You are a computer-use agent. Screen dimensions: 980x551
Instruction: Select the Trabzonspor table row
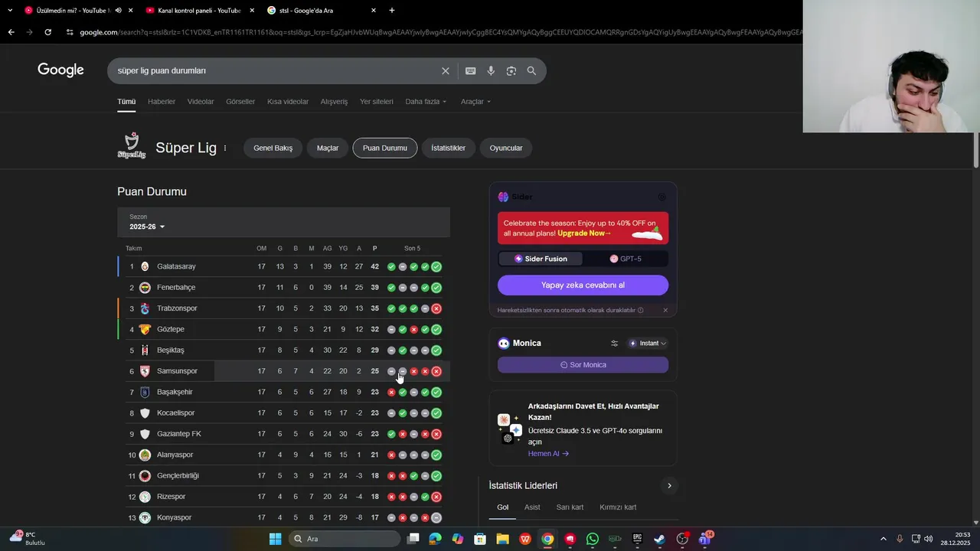(283, 308)
